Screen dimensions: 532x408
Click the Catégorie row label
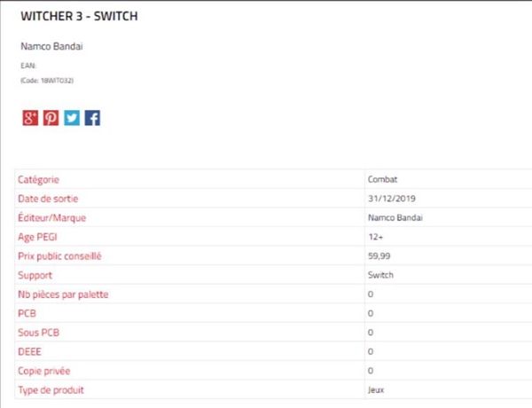tap(39, 179)
